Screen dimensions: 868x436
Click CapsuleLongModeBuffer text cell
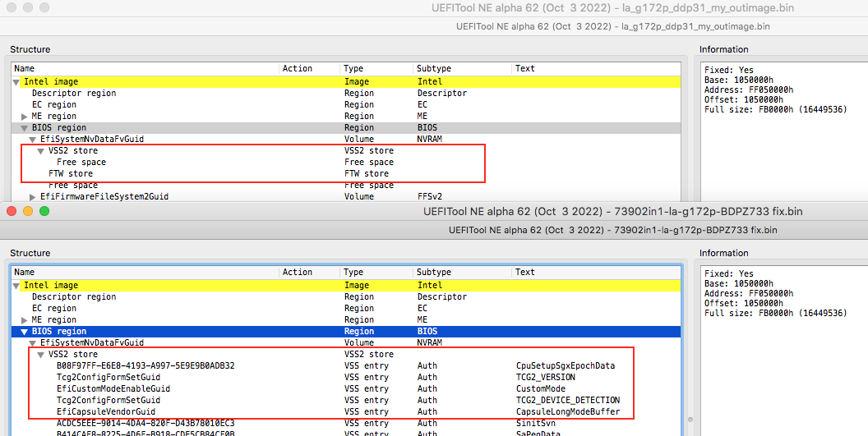tap(568, 412)
